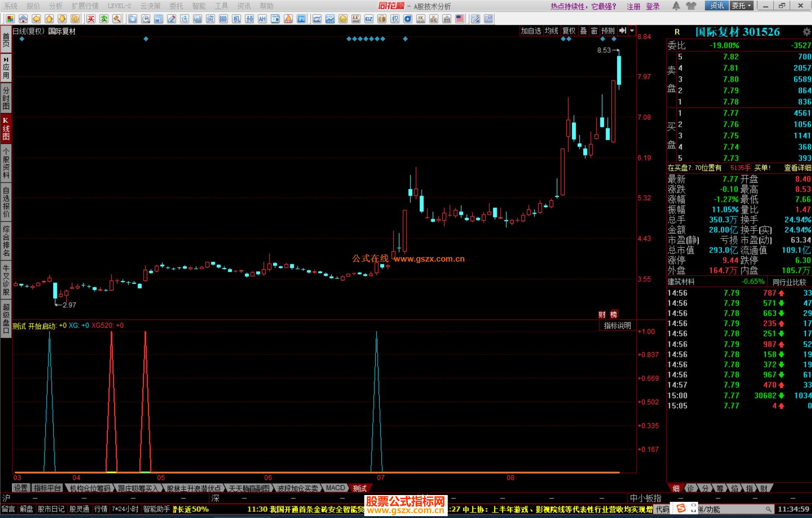
Task: Switch to the MACD indicator tab
Action: tap(335, 488)
